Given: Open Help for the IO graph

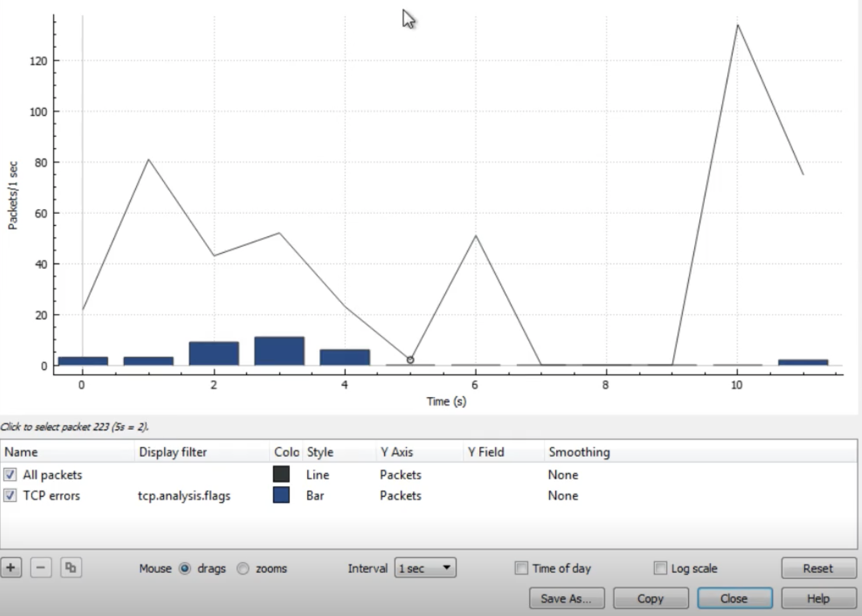Looking at the screenshot, I should [818, 598].
